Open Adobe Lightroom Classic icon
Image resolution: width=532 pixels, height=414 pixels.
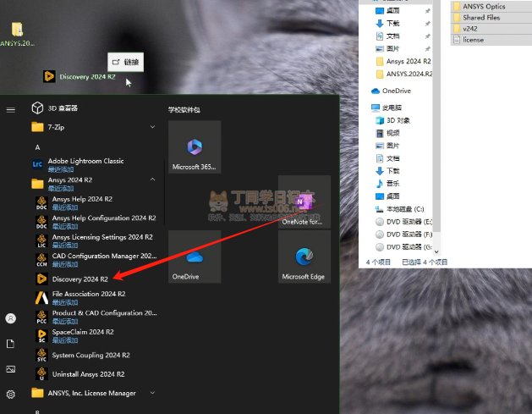[37, 164]
